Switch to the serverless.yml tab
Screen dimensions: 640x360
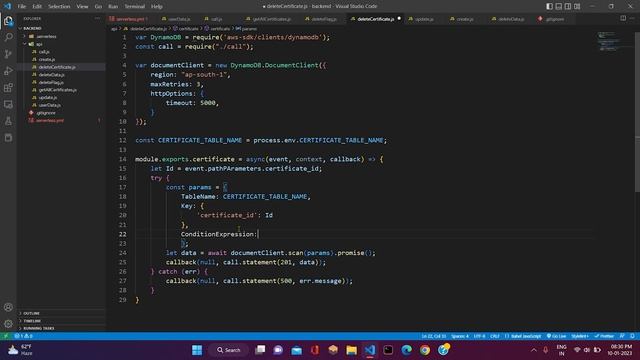pos(130,19)
